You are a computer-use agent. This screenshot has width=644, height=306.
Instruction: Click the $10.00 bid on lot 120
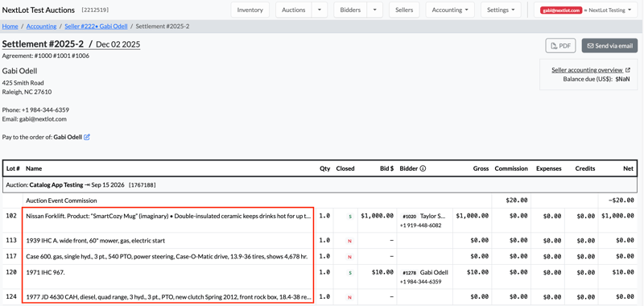383,272
